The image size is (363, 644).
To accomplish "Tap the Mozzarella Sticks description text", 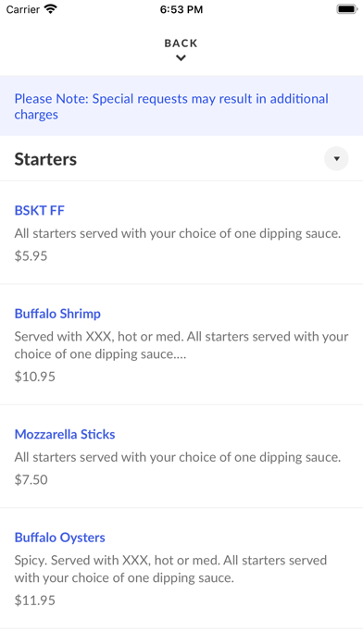I will (178, 457).
